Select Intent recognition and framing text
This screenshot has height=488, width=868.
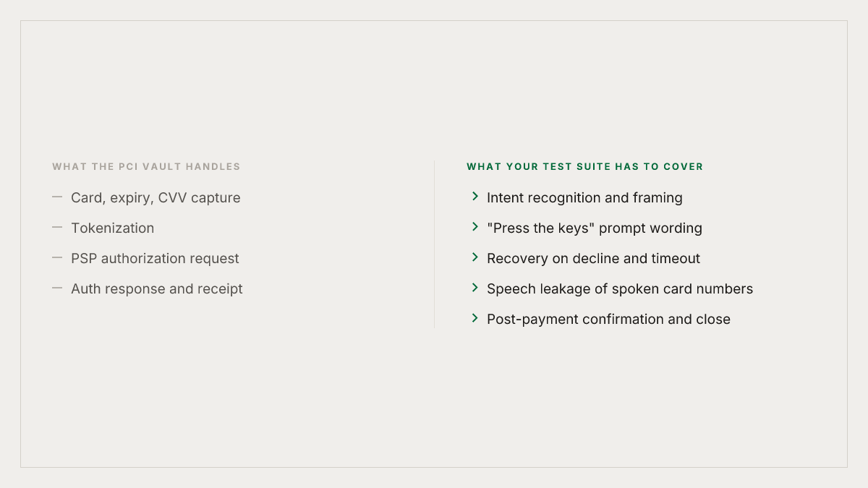[584, 197]
